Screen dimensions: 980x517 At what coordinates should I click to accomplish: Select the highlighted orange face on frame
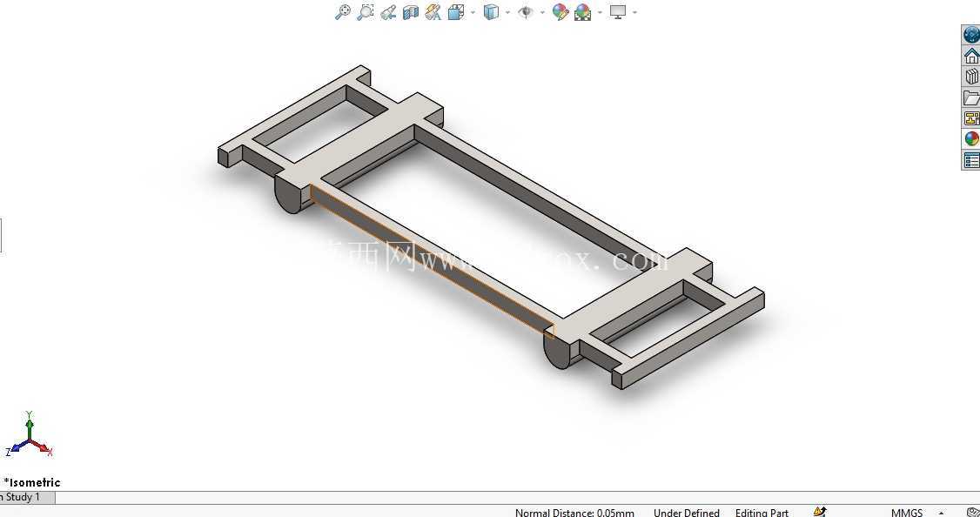[x=431, y=261]
